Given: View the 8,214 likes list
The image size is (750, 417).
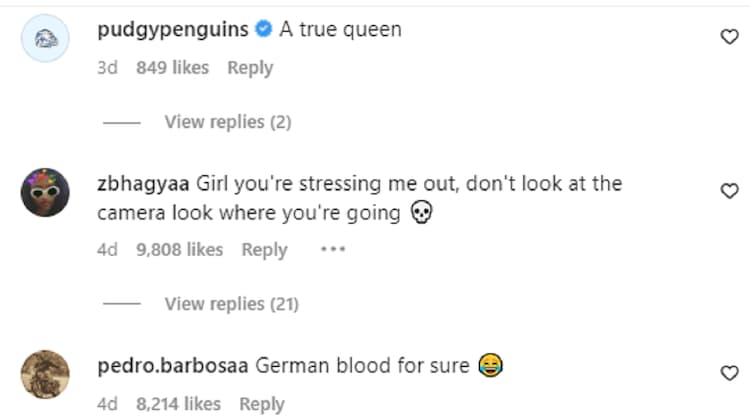Looking at the screenshot, I should [178, 404].
